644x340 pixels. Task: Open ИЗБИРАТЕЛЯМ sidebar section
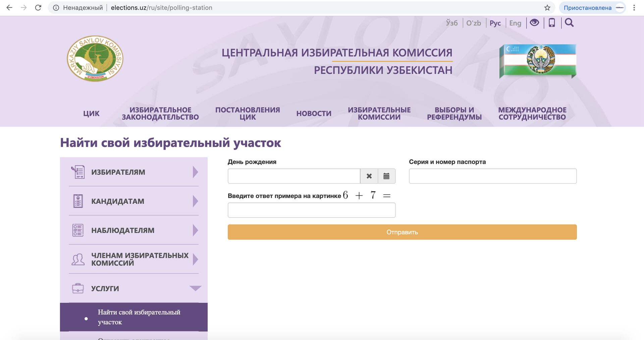(x=133, y=172)
